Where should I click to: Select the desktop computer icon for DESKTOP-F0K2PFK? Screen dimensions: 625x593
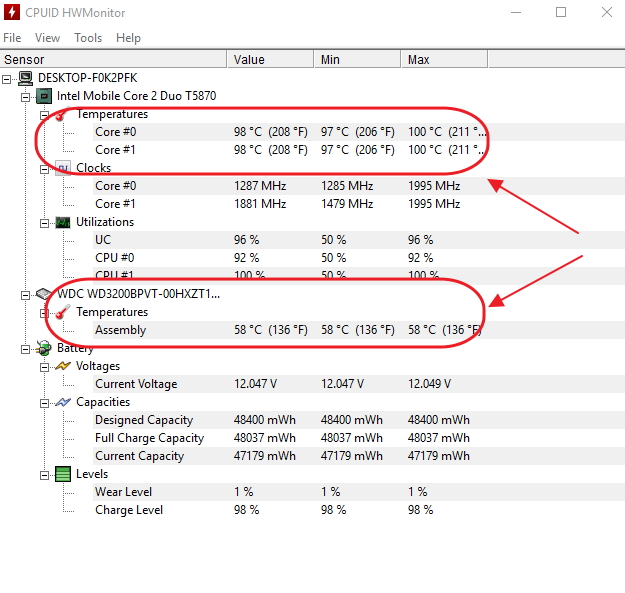26,78
